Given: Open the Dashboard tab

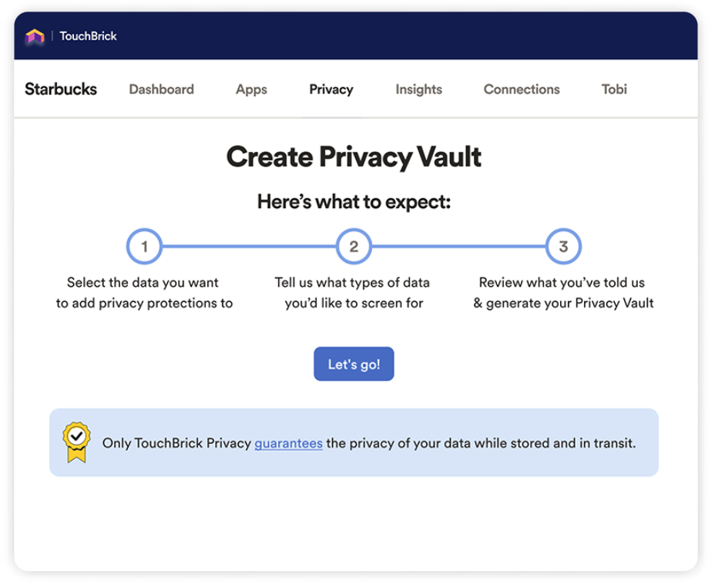Looking at the screenshot, I should 162,89.
